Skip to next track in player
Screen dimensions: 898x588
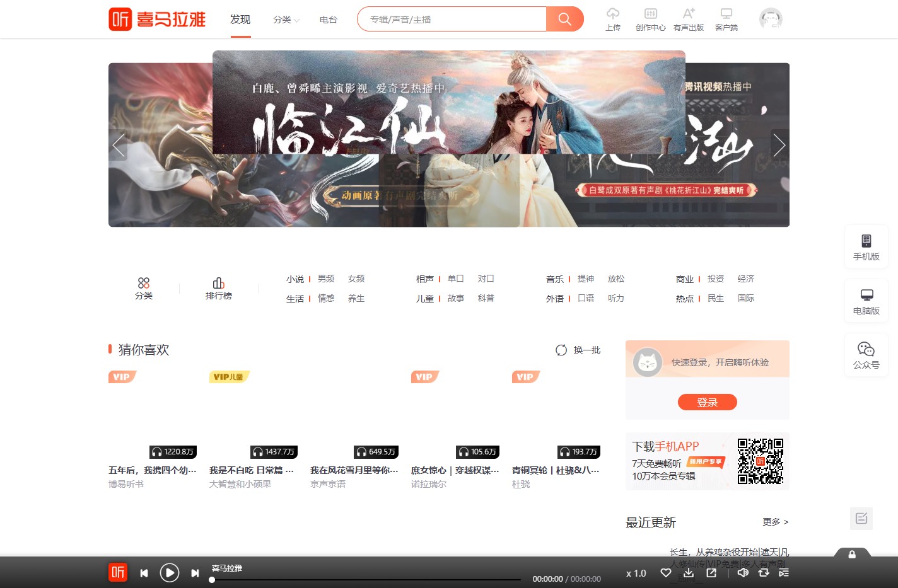coord(195,573)
